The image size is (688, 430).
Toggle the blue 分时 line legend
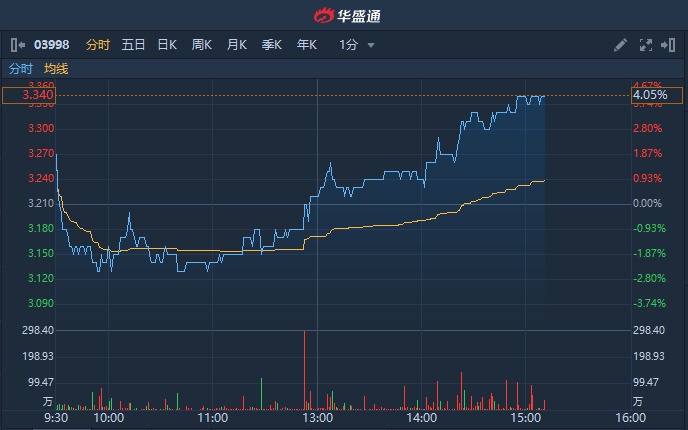pos(20,68)
